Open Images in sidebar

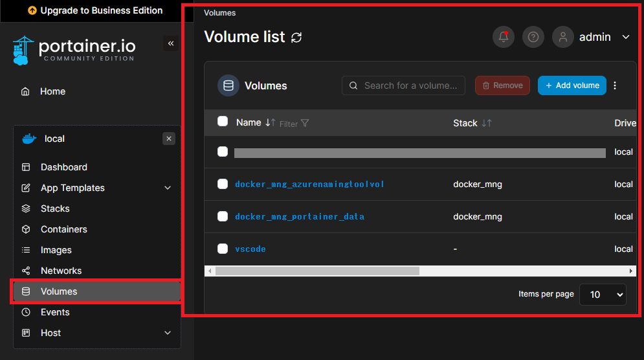point(56,251)
